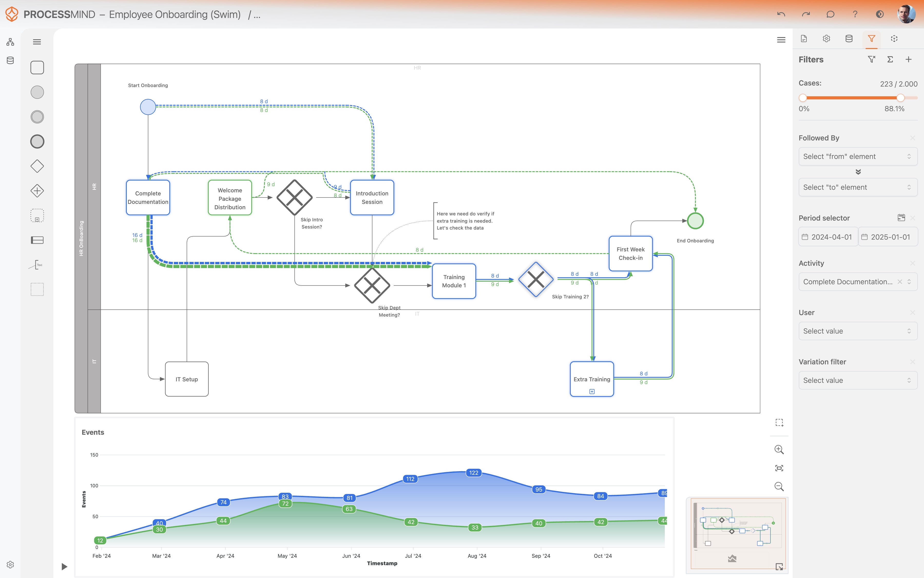
Task: Add a new filter with plus icon
Action: click(909, 59)
